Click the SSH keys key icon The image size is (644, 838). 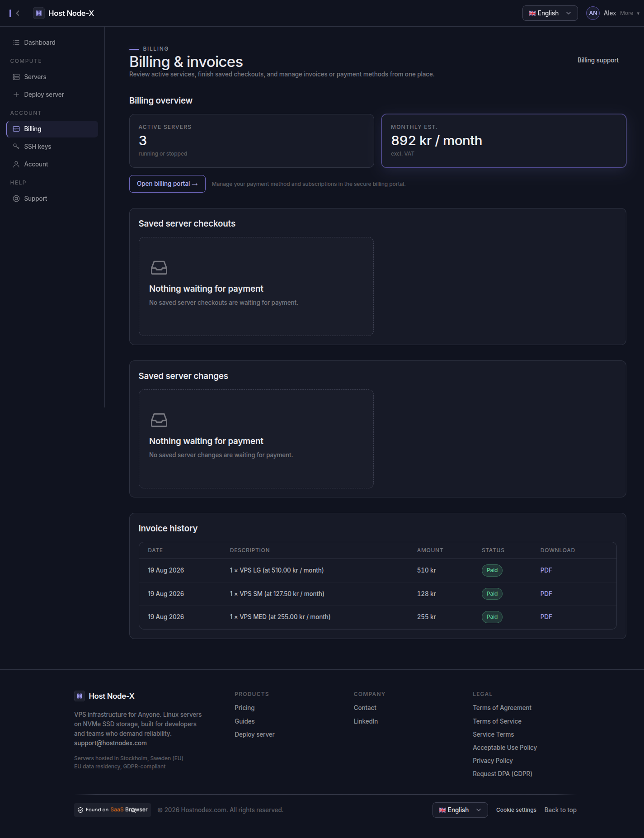(x=16, y=147)
